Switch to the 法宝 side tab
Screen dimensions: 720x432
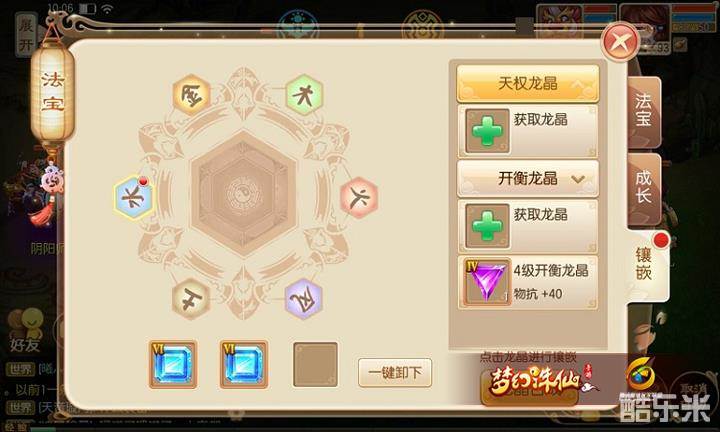point(644,111)
